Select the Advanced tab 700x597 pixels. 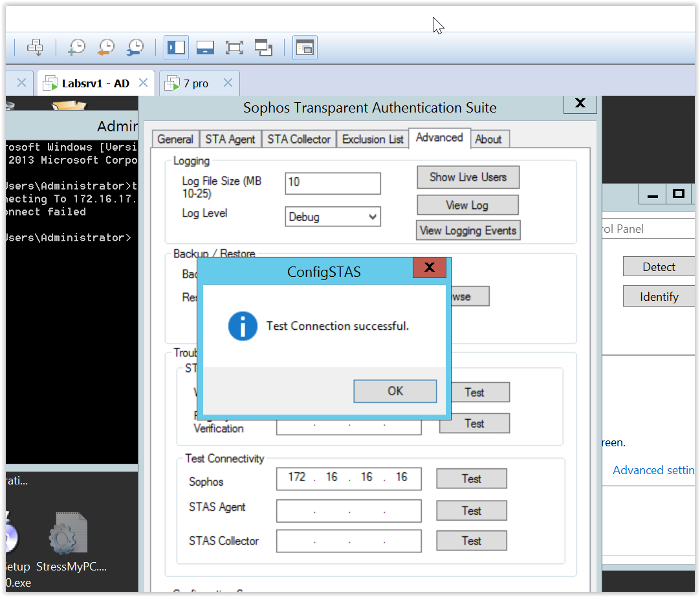[x=439, y=138]
